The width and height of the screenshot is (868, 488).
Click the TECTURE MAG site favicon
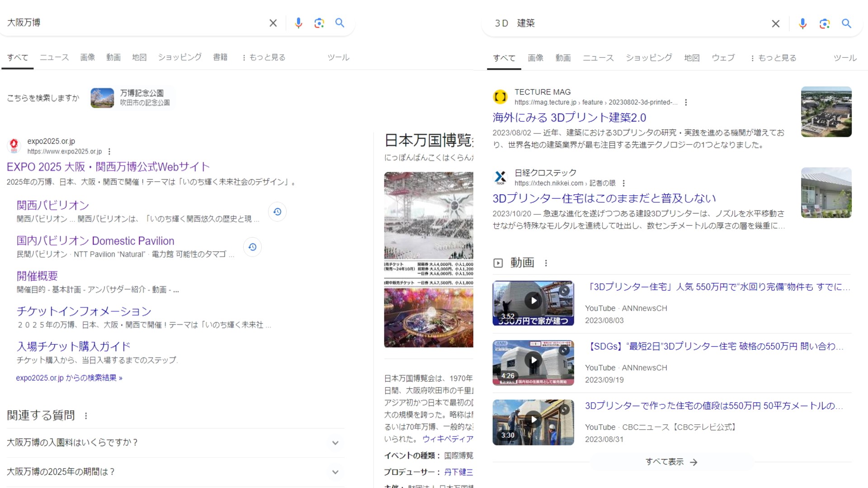pyautogui.click(x=500, y=97)
